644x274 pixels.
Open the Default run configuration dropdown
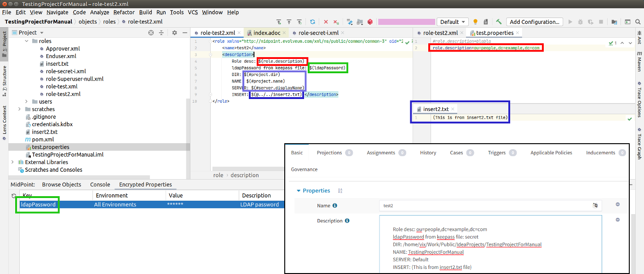coord(452,21)
